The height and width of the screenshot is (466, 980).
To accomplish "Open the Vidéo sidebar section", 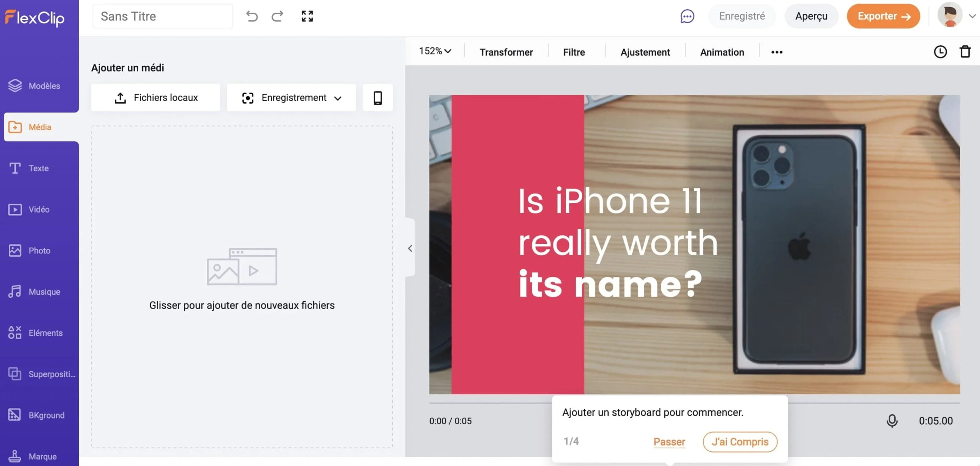I will pyautogui.click(x=39, y=209).
